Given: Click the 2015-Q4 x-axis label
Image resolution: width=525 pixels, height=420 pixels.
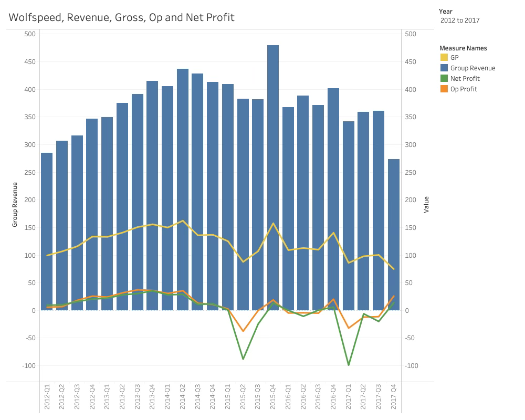Looking at the screenshot, I should coord(273,396).
